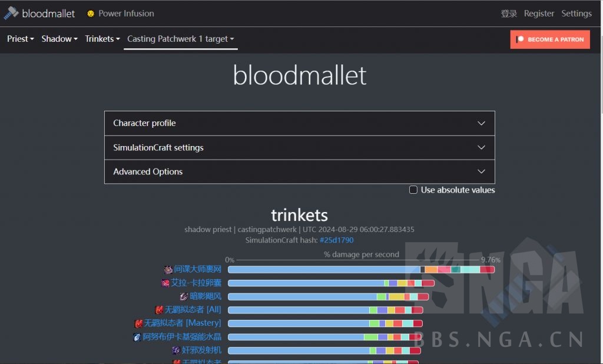
Task: Enable the Use absolute values checkbox
Action: pyautogui.click(x=413, y=190)
